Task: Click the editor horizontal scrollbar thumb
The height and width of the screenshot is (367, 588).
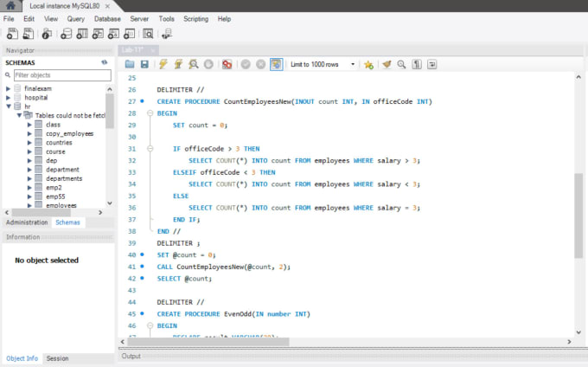Action: [208, 342]
